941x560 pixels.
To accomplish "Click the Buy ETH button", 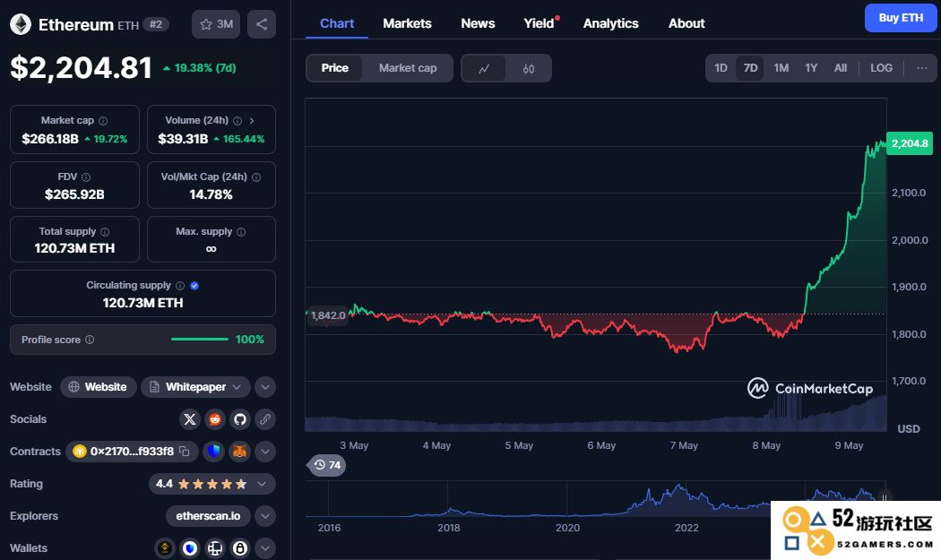I will [x=901, y=18].
